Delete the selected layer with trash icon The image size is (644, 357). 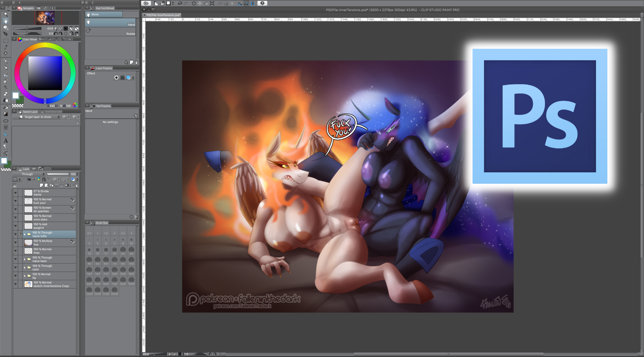point(76,185)
